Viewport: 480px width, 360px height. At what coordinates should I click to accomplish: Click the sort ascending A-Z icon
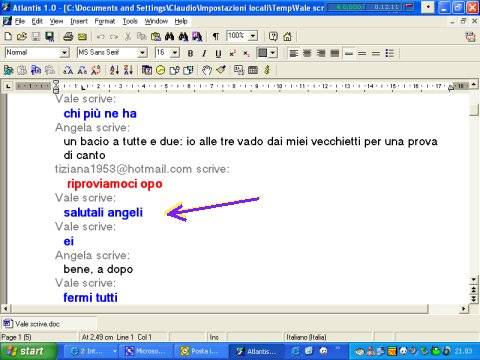pos(114,70)
